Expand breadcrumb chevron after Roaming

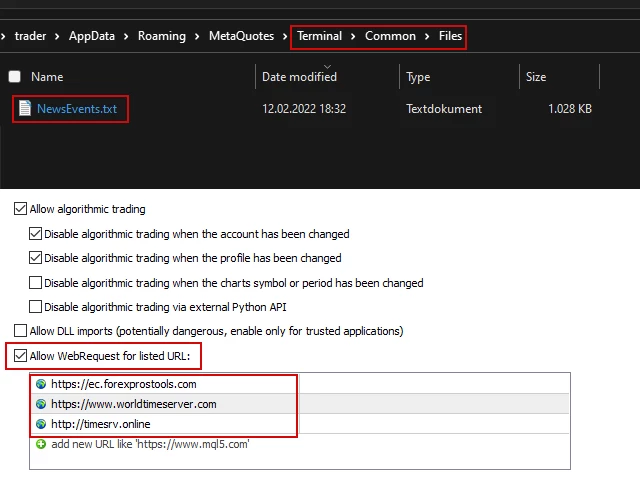coord(197,37)
